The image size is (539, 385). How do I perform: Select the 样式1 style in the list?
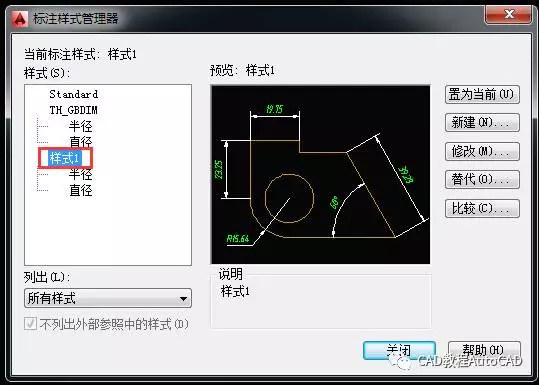pos(64,158)
